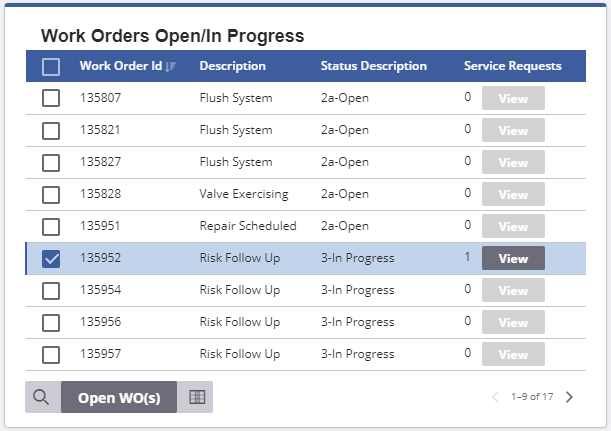Open the grid/table view icon
This screenshot has height=431, width=611.
tap(197, 397)
